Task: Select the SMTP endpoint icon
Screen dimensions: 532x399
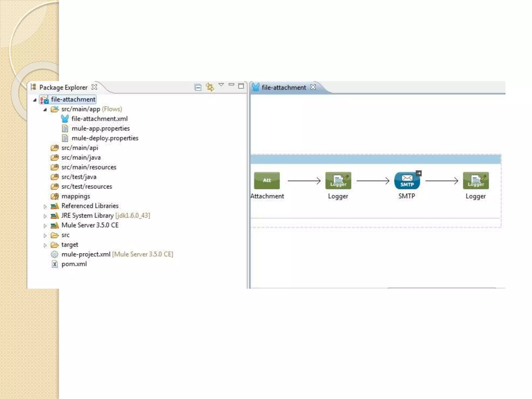Action: pos(407,181)
